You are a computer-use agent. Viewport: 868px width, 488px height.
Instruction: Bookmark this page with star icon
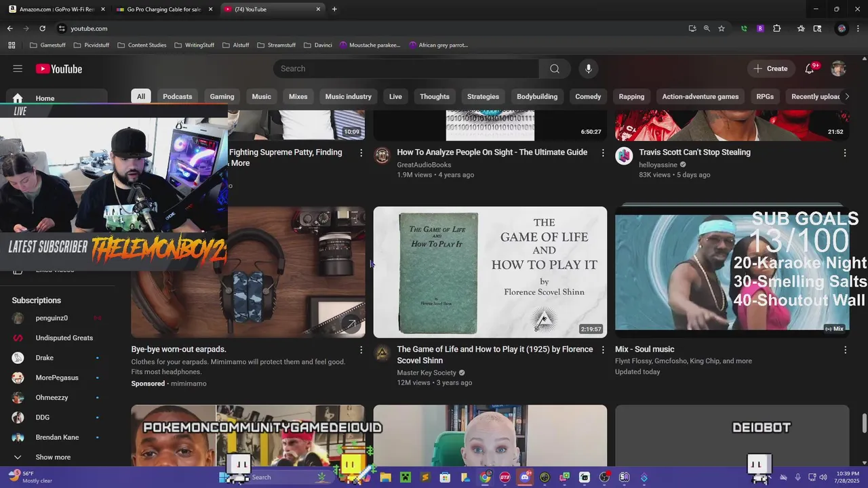click(722, 28)
